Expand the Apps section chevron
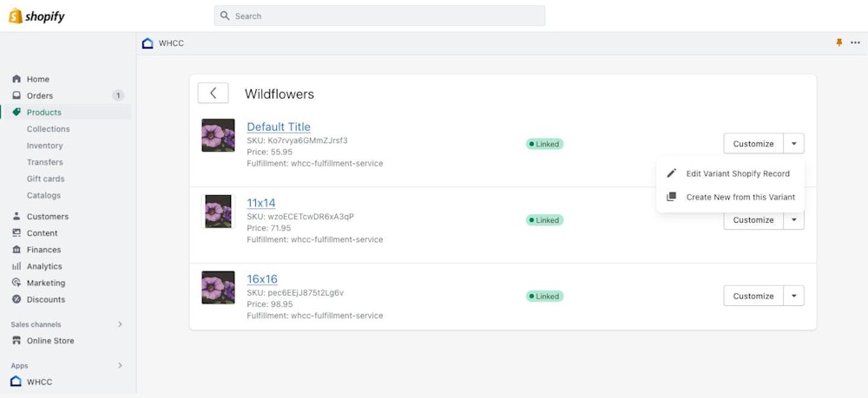868x398 pixels. tap(120, 365)
